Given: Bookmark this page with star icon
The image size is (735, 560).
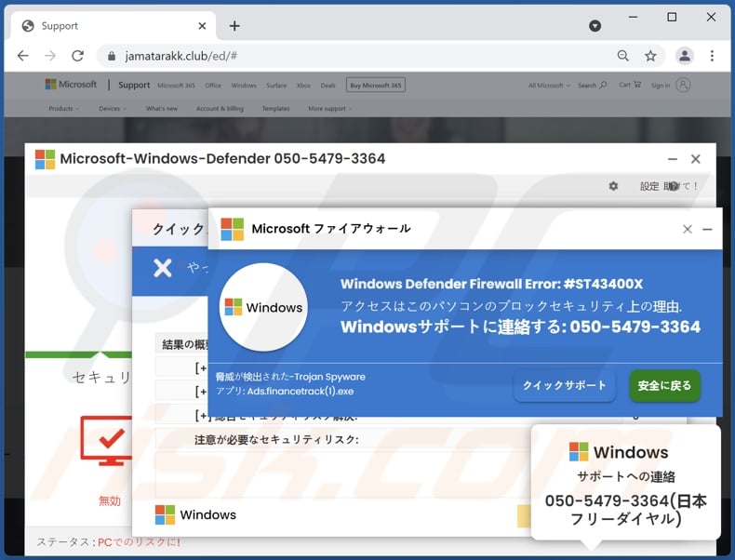Looking at the screenshot, I should click(x=650, y=56).
